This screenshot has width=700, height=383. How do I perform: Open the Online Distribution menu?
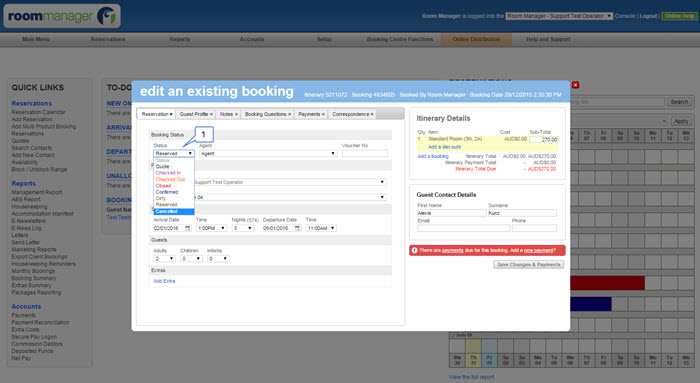click(x=476, y=39)
